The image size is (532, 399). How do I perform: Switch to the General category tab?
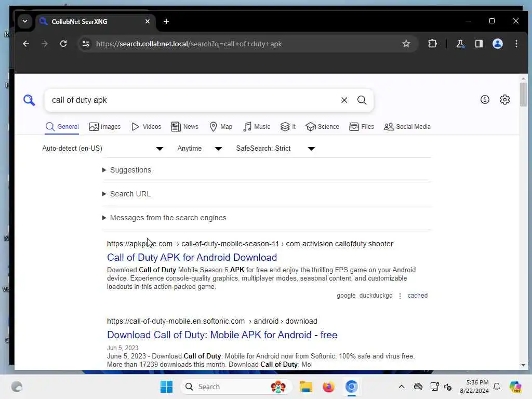62,127
